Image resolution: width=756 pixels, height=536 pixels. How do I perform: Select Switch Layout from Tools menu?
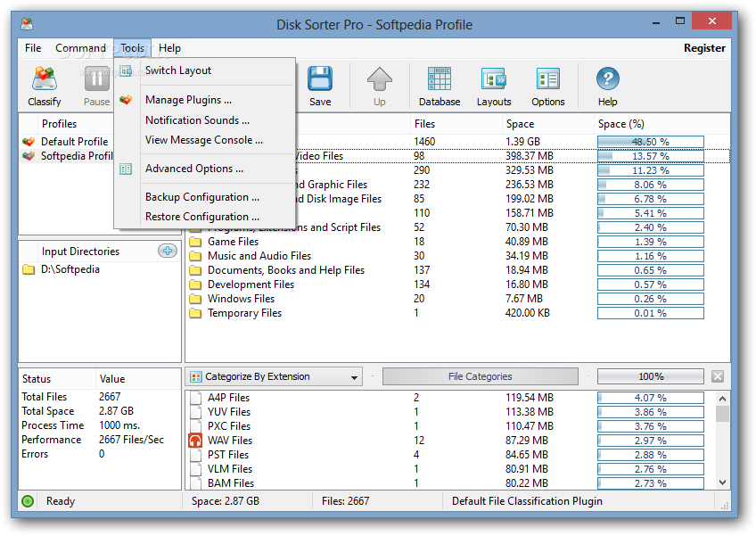(205, 71)
